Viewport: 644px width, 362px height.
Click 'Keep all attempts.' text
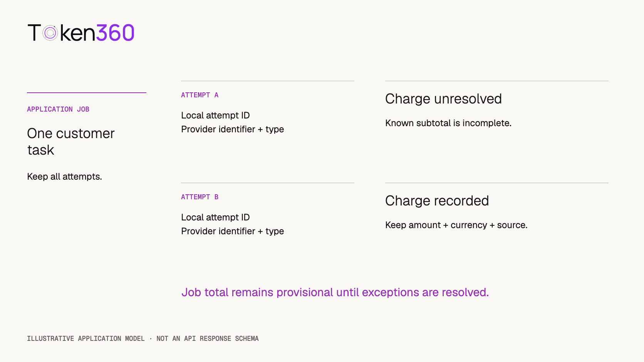point(64,177)
